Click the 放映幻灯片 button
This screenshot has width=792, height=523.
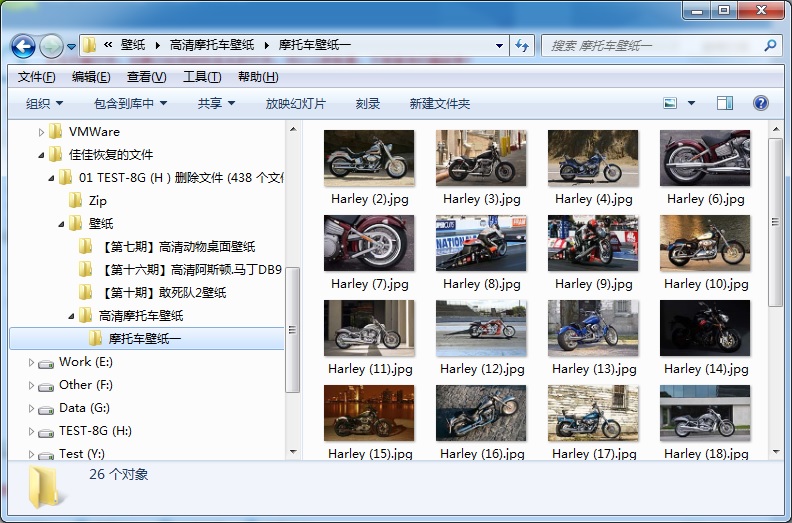(x=295, y=104)
